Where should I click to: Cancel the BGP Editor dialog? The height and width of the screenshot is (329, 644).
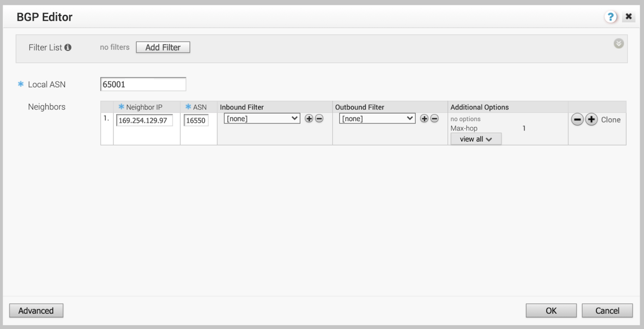pos(607,311)
